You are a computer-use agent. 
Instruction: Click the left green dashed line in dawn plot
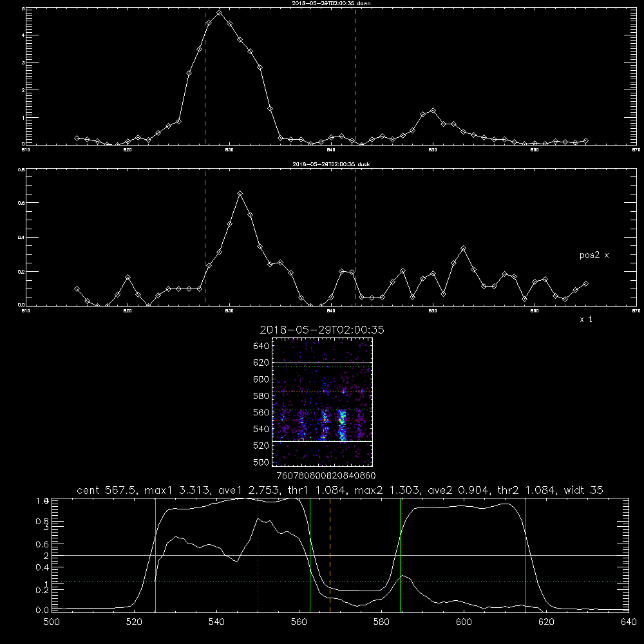(205, 76)
